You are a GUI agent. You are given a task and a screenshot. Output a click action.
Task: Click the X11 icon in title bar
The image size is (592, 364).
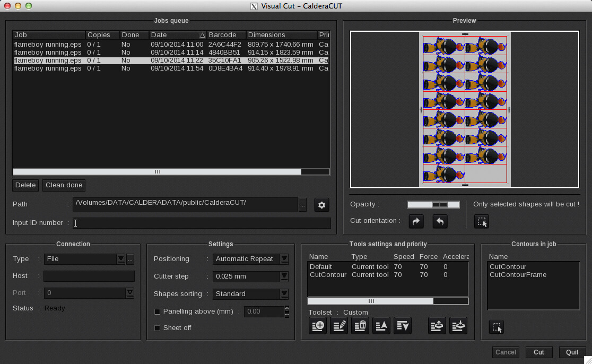click(254, 6)
